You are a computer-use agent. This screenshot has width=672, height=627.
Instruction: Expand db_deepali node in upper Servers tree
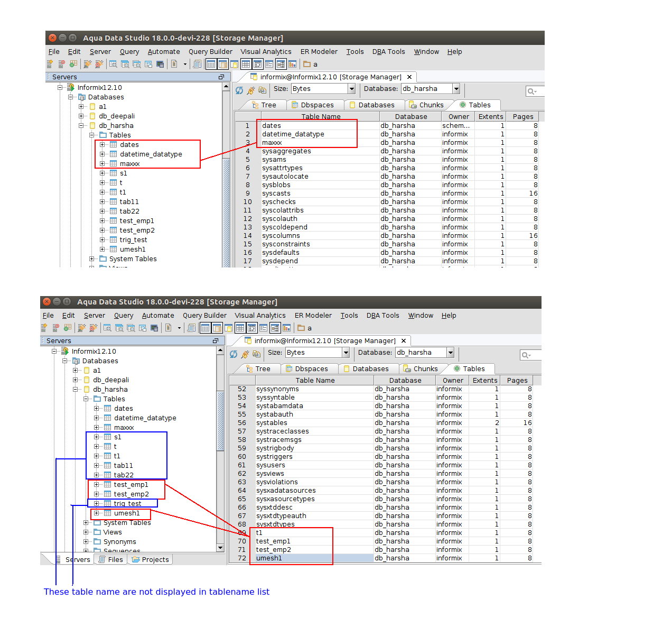point(81,116)
